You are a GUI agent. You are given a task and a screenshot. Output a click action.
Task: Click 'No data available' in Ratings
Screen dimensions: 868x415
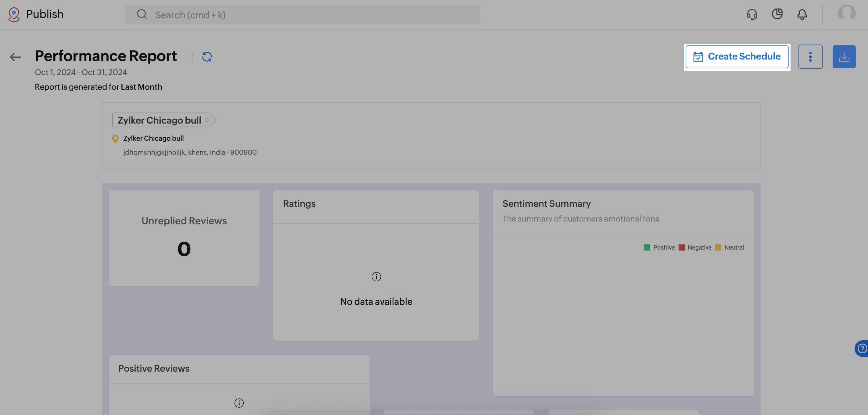376,301
